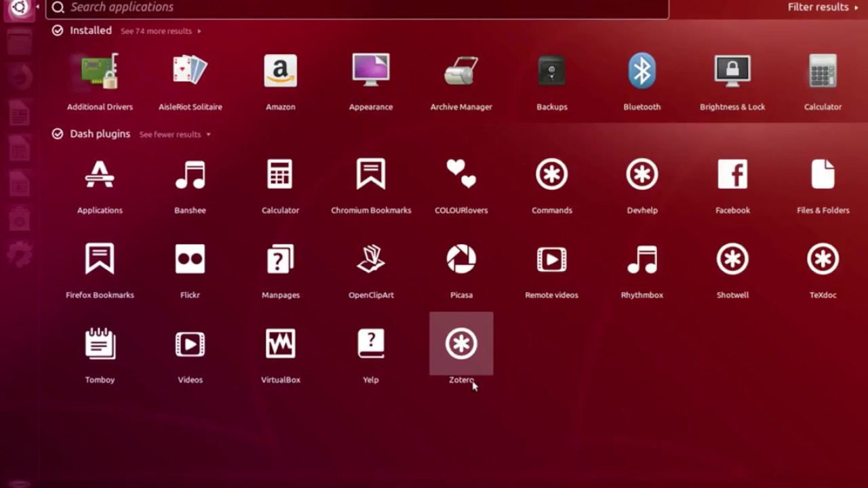Open System Settings gear in launcher

click(19, 254)
